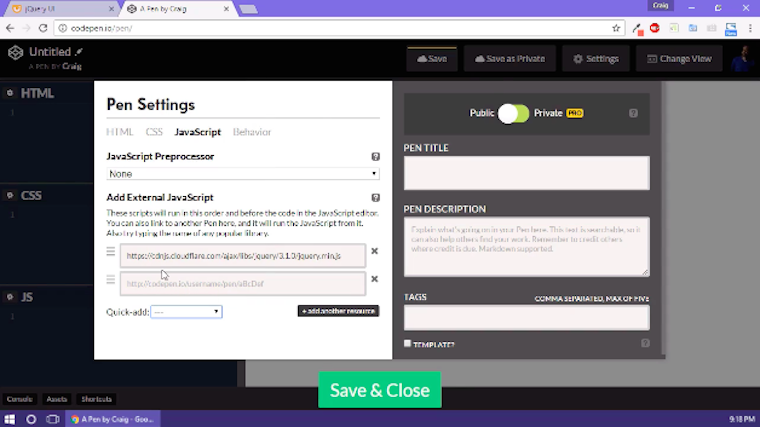Viewport: 760px width, 427px height.
Task: Open help for Add External JavaScript
Action: tap(375, 198)
